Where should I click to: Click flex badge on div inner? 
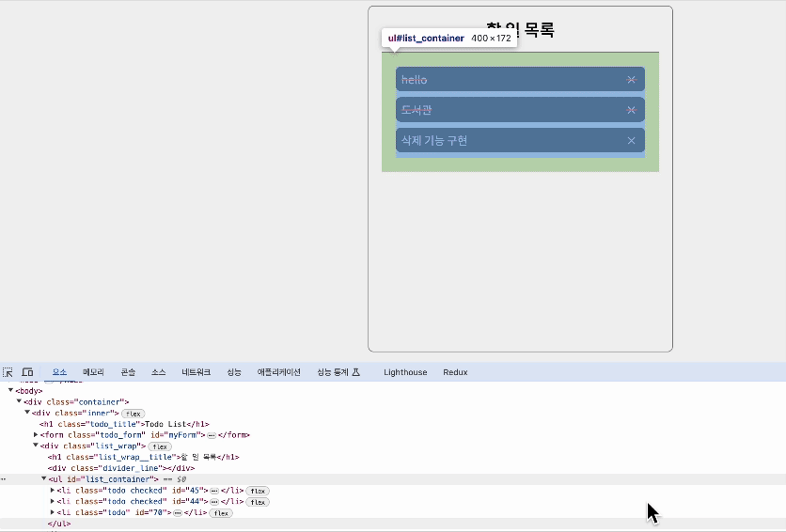pos(134,414)
